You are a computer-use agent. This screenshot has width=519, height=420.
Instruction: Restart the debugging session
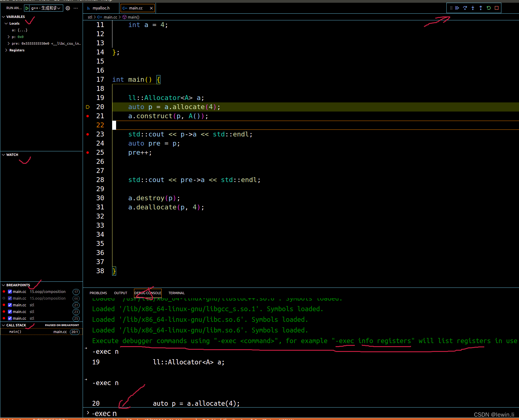tap(489, 8)
